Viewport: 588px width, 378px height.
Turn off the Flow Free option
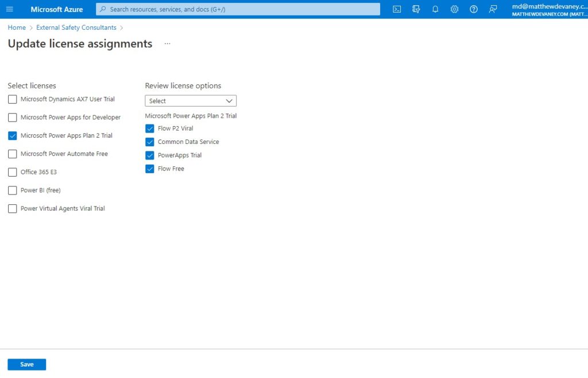point(150,169)
